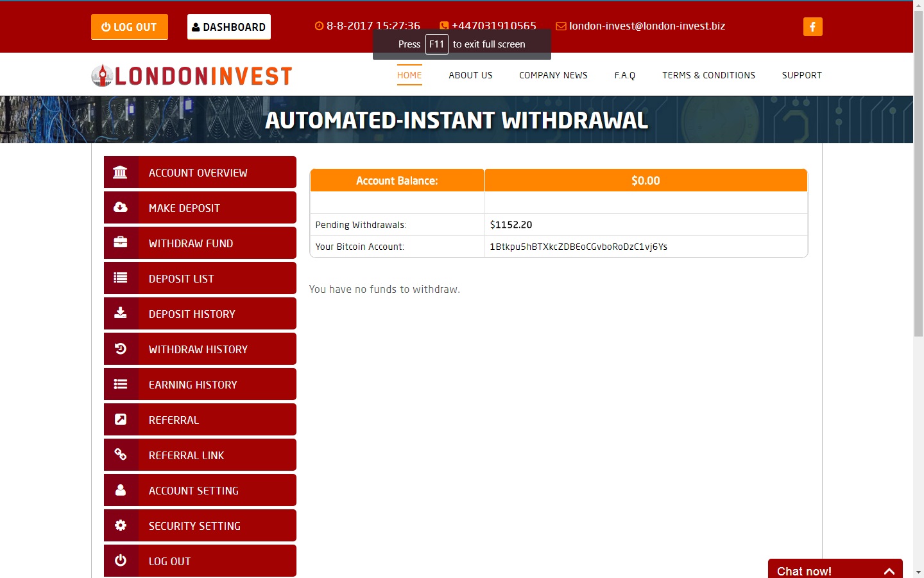The height and width of the screenshot is (578, 924).
Task: Click the LondonInvest logo
Action: (x=192, y=76)
